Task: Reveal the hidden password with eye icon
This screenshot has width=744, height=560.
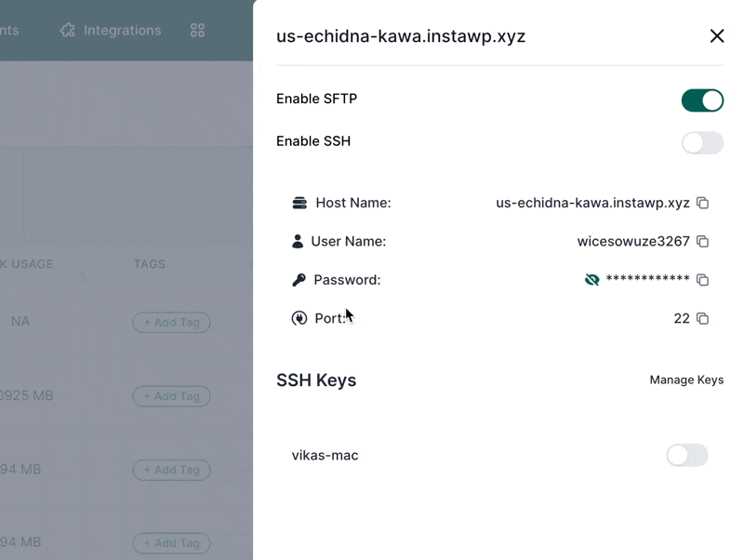Action: point(591,280)
